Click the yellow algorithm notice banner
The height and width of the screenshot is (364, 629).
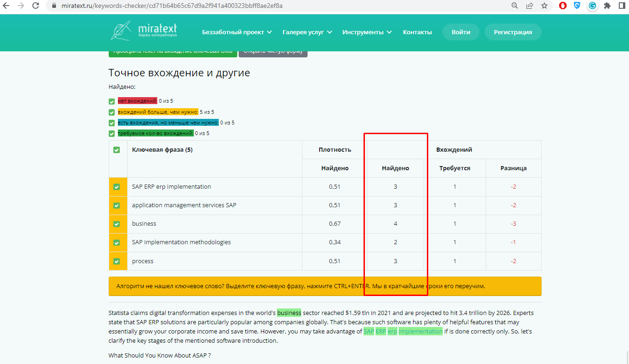[325, 286]
